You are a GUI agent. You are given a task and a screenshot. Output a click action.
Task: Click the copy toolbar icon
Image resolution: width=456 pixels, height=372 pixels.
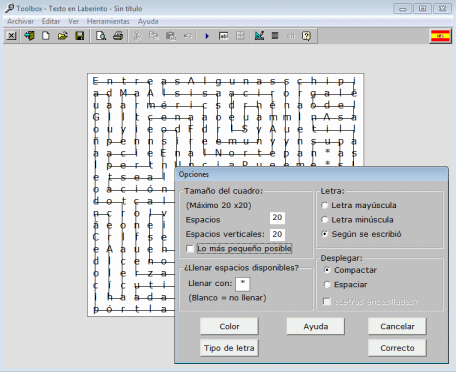pos(154,36)
